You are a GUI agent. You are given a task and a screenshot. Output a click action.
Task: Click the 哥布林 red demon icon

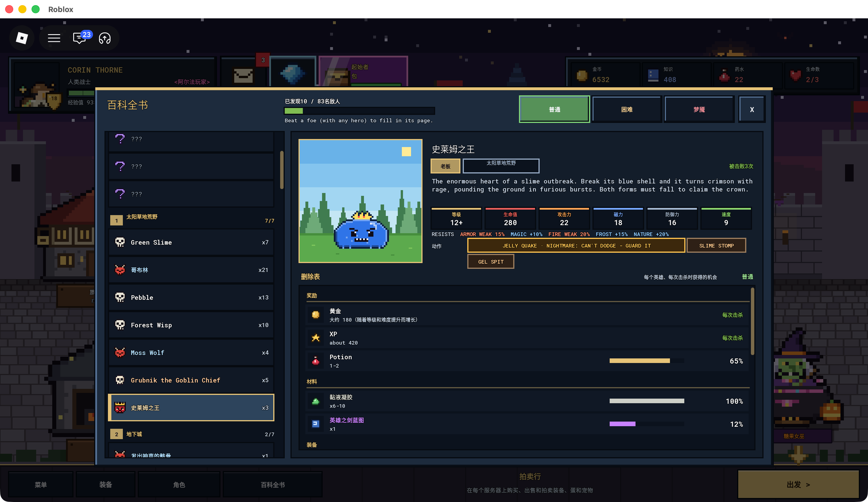[x=120, y=270]
